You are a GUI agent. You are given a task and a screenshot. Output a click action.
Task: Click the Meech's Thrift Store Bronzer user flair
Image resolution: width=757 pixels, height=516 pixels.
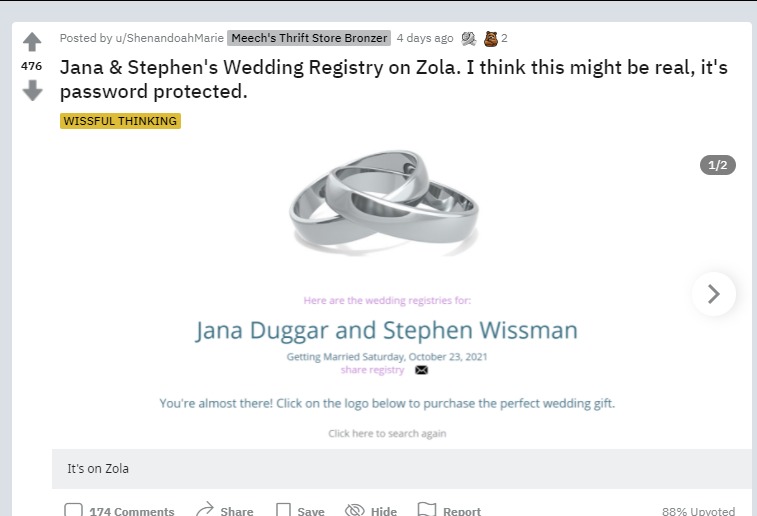pyautogui.click(x=309, y=38)
